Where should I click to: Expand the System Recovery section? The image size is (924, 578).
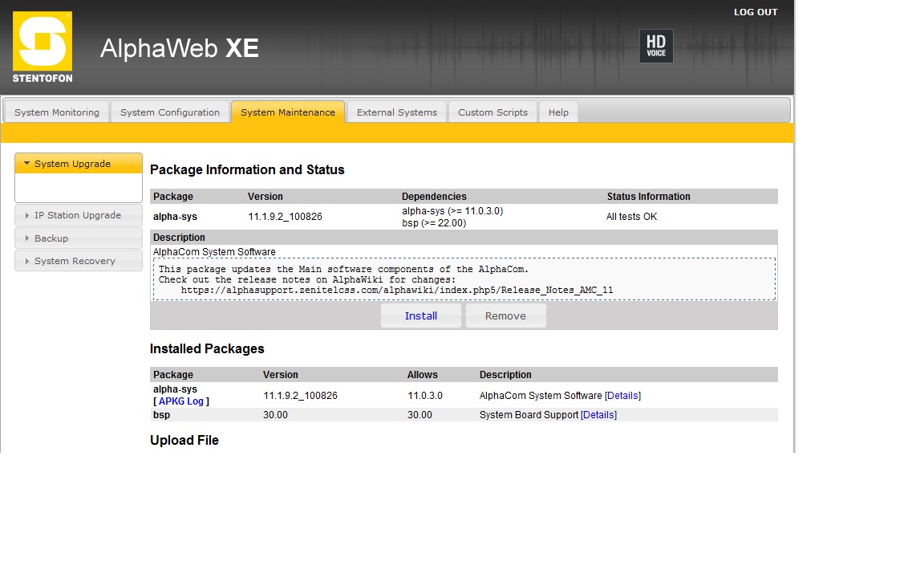coord(78,261)
